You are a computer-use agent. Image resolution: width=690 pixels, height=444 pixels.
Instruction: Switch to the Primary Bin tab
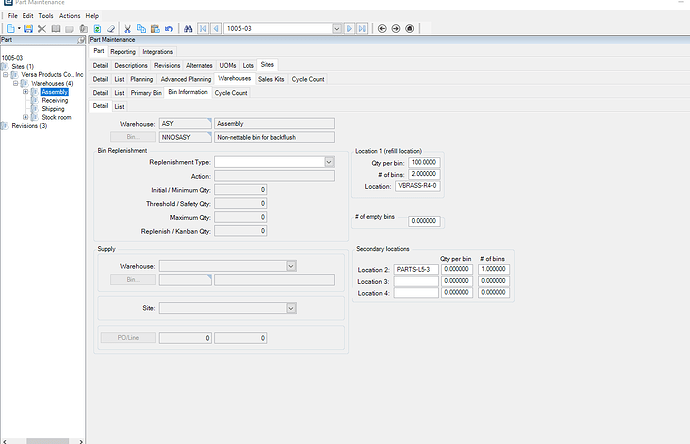pos(146,92)
